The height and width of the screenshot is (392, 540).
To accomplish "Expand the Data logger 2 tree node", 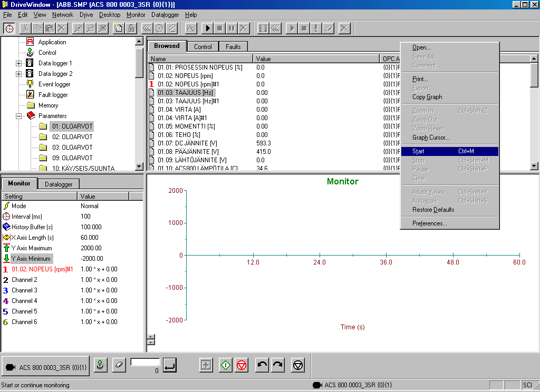I will point(18,74).
